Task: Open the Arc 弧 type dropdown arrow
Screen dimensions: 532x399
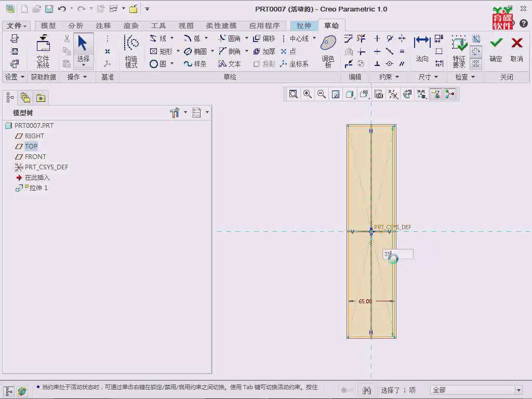Action: (x=206, y=38)
